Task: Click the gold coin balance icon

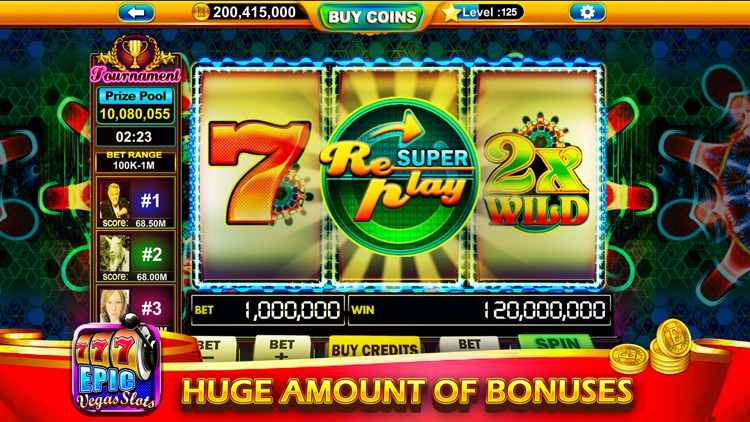Action: click(201, 12)
